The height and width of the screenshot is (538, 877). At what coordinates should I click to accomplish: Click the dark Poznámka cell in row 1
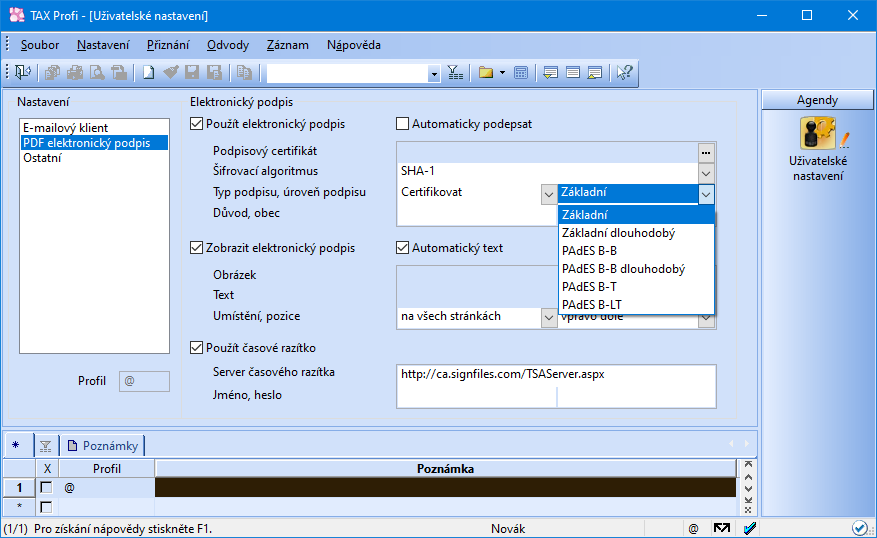[x=445, y=487]
